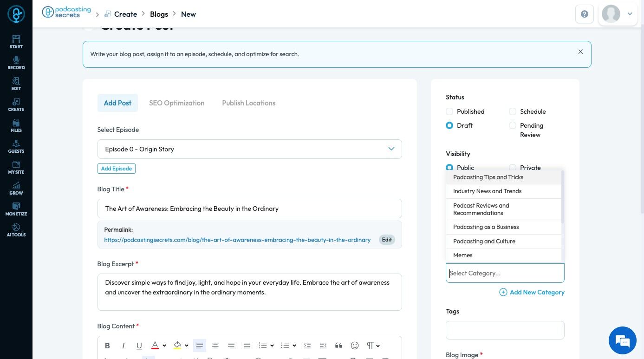Align blog content text right
The height and width of the screenshot is (359, 644).
click(x=231, y=346)
